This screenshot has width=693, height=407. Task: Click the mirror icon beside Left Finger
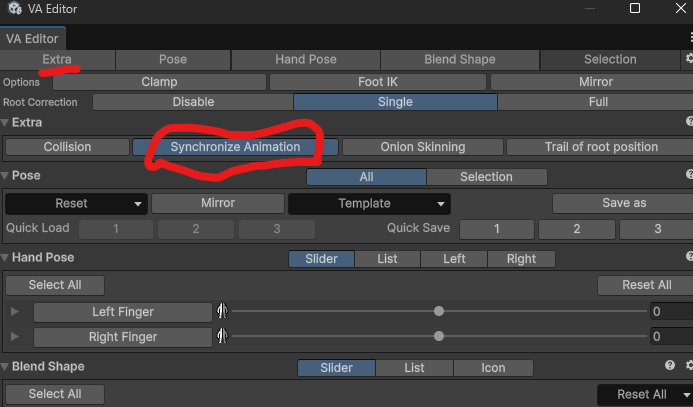(x=222, y=311)
